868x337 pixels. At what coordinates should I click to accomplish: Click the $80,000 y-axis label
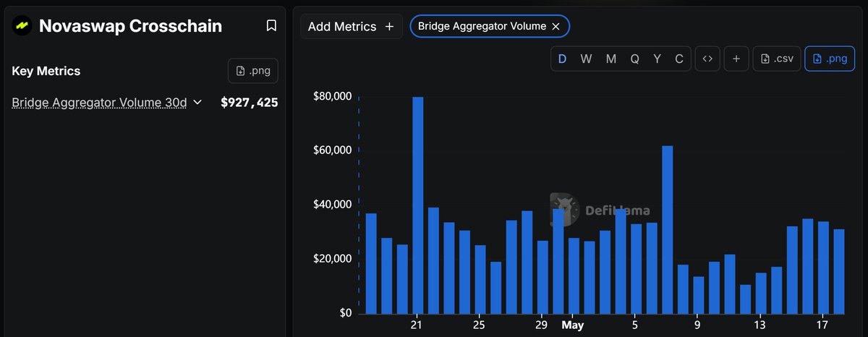(x=332, y=96)
